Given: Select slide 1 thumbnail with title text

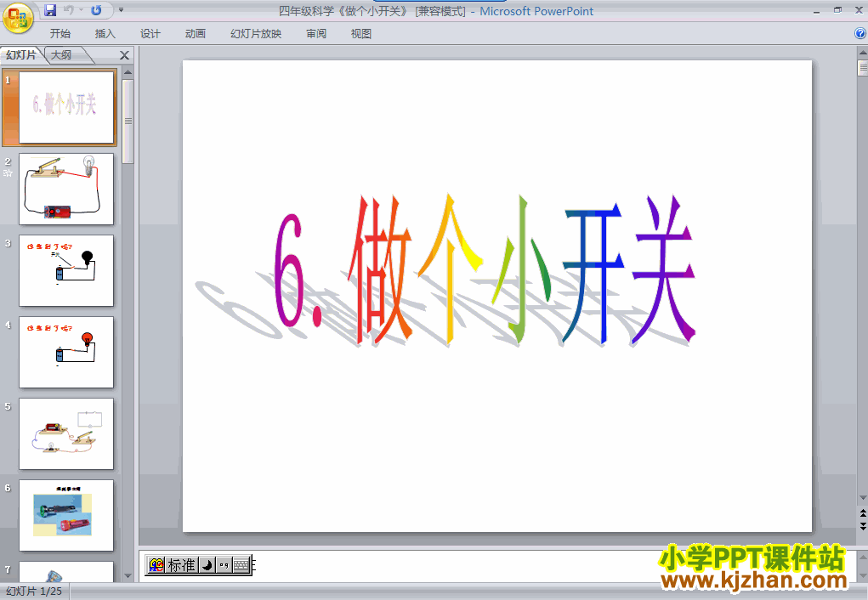Looking at the screenshot, I should (x=66, y=107).
